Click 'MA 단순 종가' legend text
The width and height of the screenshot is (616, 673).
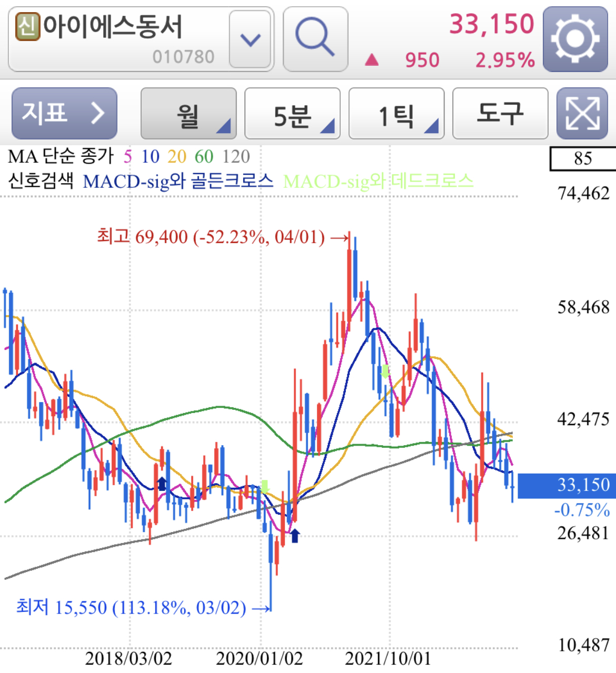(x=61, y=156)
